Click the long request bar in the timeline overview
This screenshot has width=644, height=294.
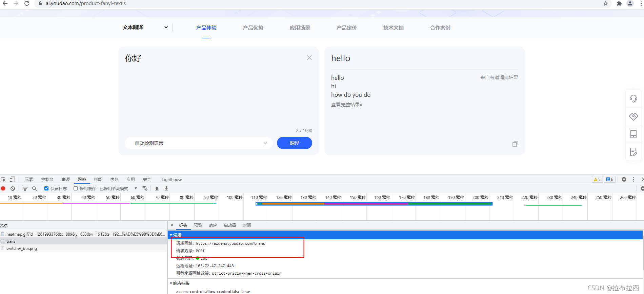[x=374, y=204]
